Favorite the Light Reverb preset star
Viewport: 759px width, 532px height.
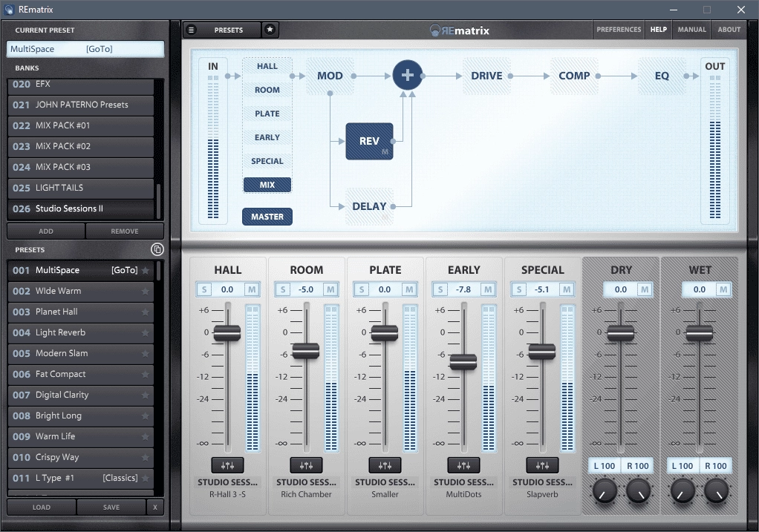(146, 332)
